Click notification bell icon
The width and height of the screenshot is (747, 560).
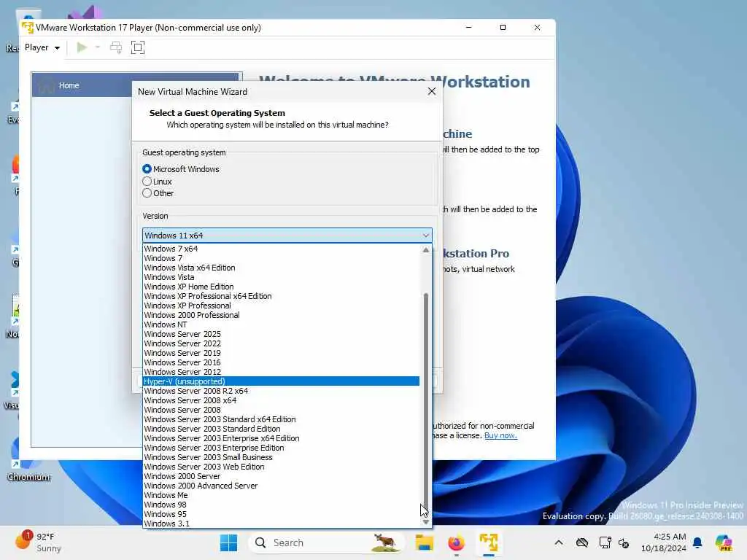(x=697, y=542)
